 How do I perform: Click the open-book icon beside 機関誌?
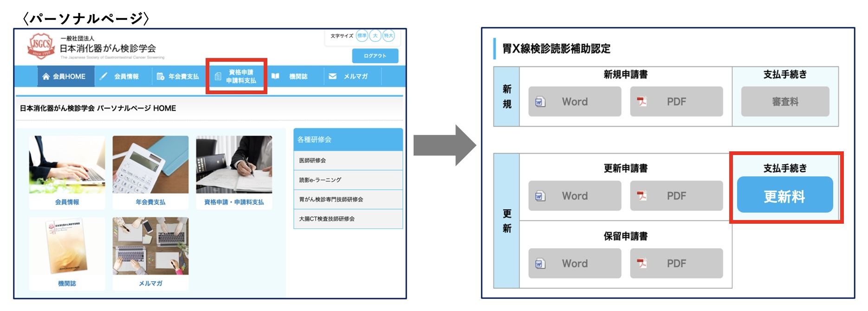[x=275, y=76]
